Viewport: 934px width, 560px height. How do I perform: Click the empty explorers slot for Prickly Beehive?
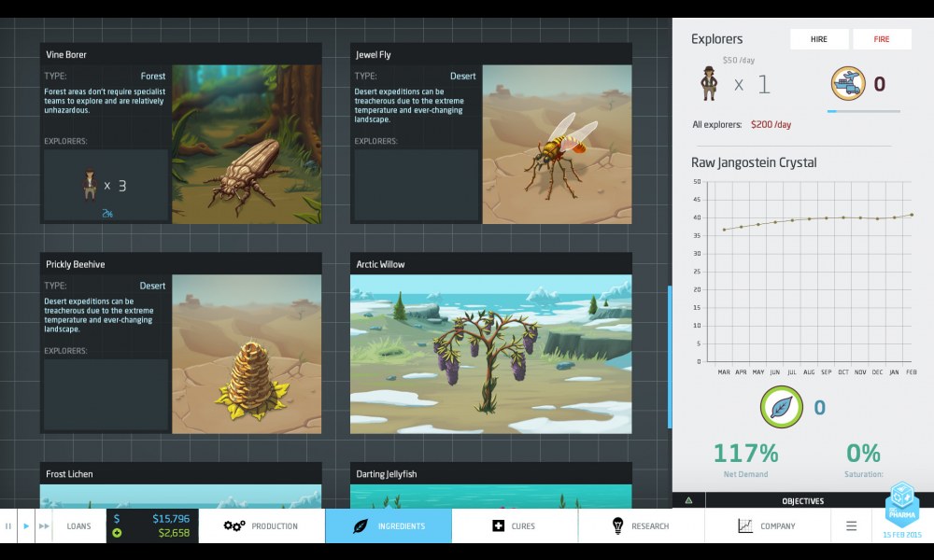pyautogui.click(x=106, y=395)
